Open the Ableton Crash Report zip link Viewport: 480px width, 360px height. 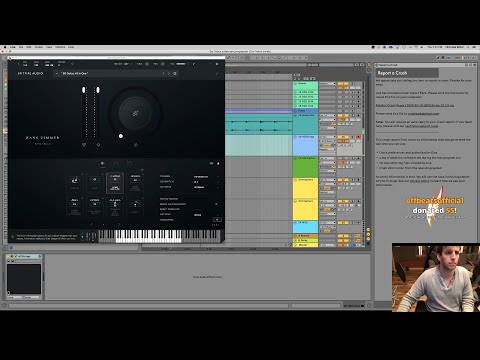[x=415, y=105]
